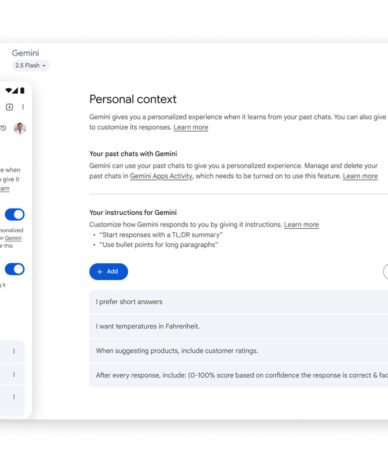Image resolution: width=388 pixels, height=462 pixels.
Task: Select the 'I prefer short answers' instruction
Action: tap(239, 302)
